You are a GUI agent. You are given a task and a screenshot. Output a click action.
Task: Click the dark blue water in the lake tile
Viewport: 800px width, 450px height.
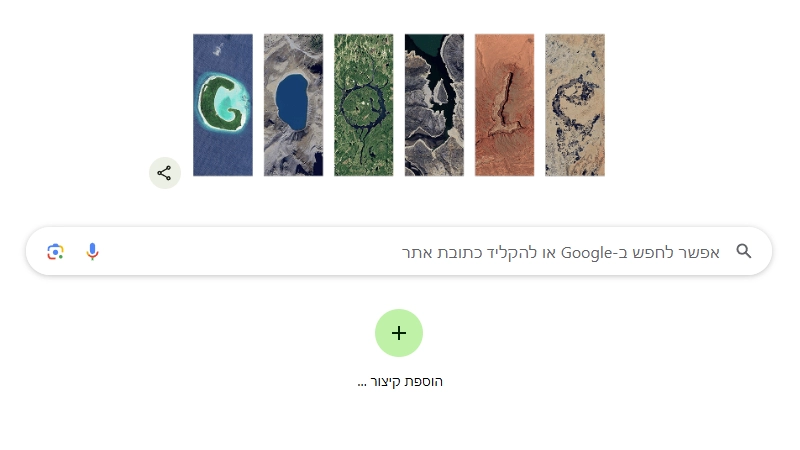coord(291,100)
